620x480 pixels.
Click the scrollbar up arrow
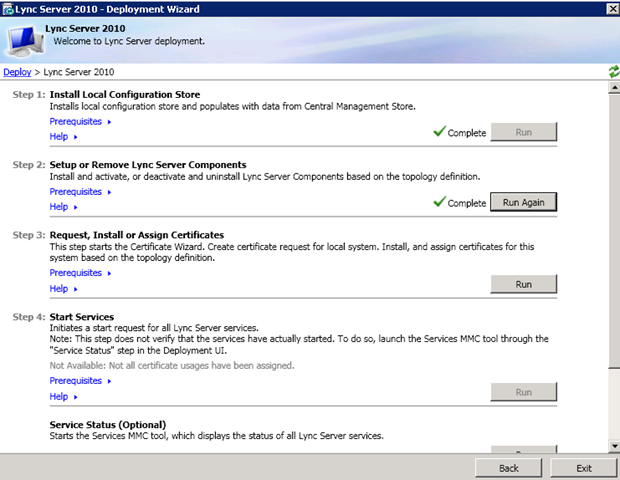click(x=614, y=88)
